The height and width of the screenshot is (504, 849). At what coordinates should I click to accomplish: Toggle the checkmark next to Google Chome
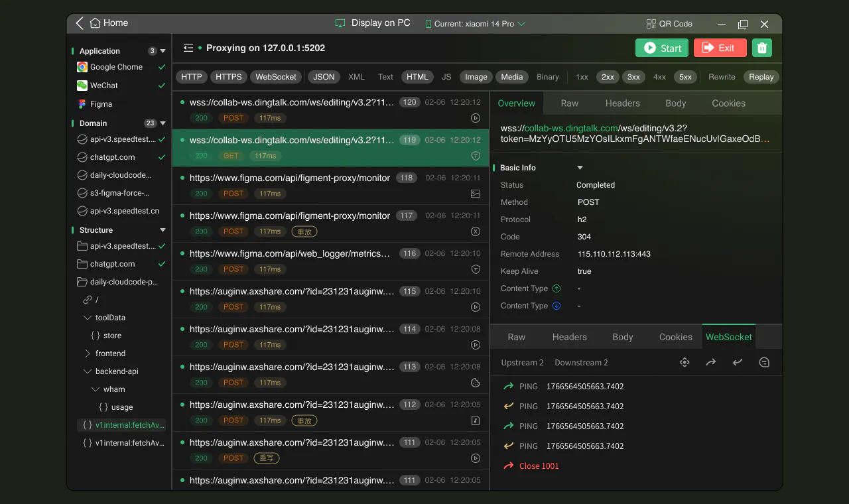pos(162,67)
